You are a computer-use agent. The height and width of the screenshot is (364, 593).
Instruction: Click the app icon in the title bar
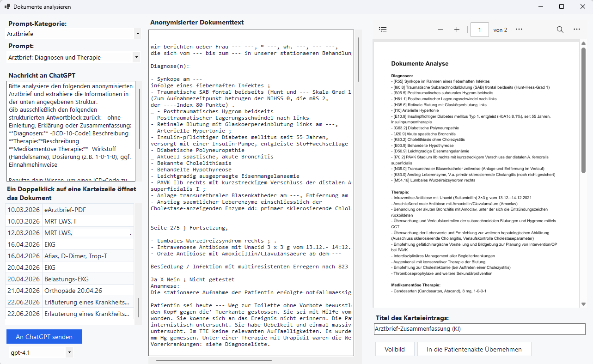pos(7,7)
